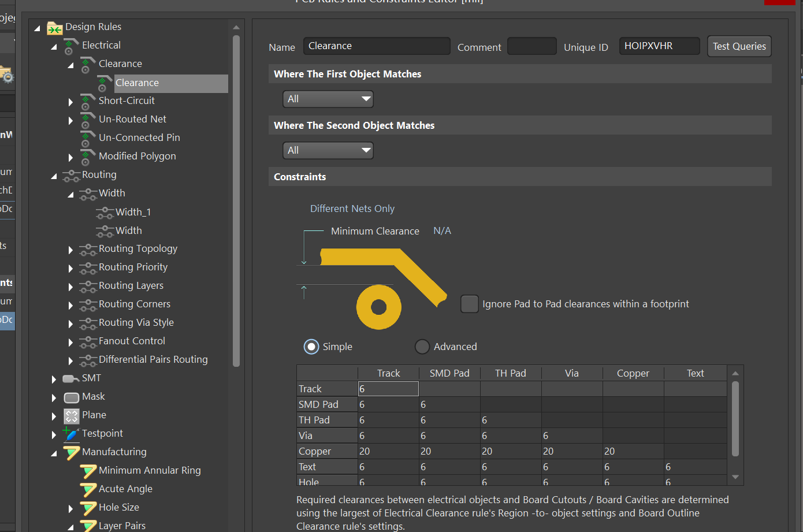Click the Mask category icon

coord(71,397)
